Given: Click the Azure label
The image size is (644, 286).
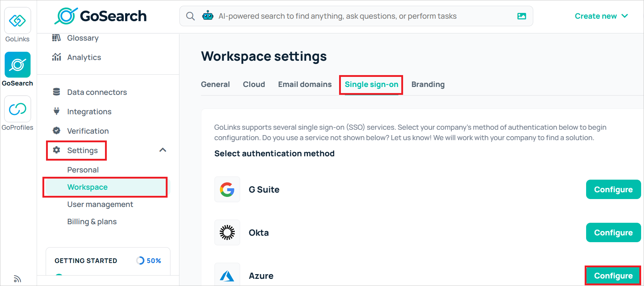Looking at the screenshot, I should coord(261,276).
